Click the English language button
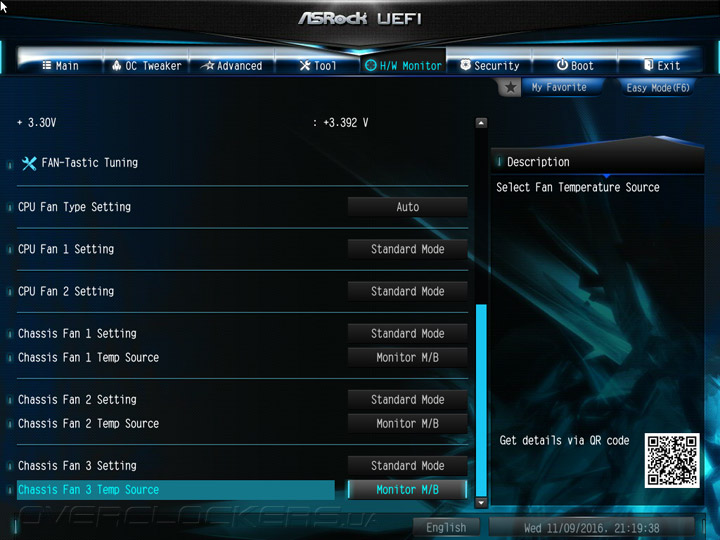This screenshot has height=540, width=720. pos(446,527)
